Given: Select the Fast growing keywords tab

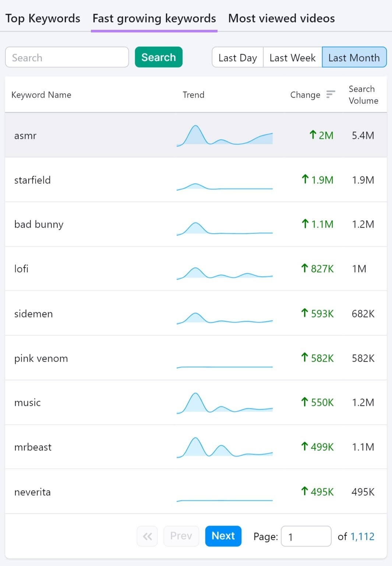Looking at the screenshot, I should click(x=154, y=18).
